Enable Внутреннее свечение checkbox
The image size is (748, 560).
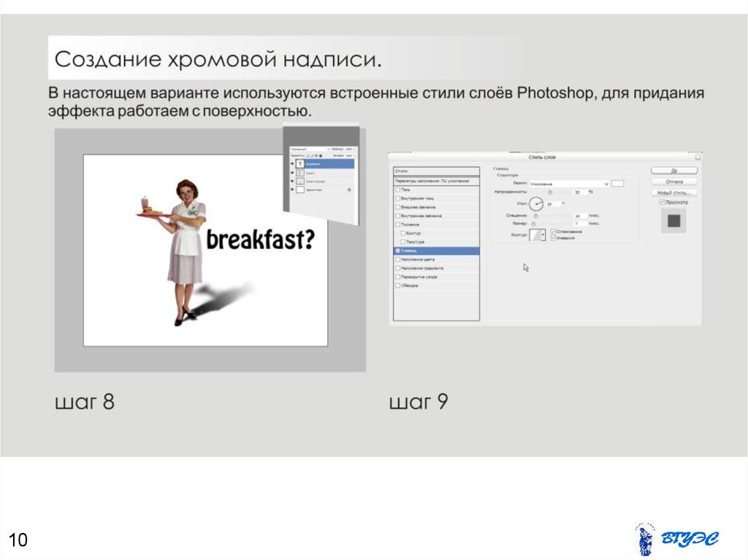[398, 215]
